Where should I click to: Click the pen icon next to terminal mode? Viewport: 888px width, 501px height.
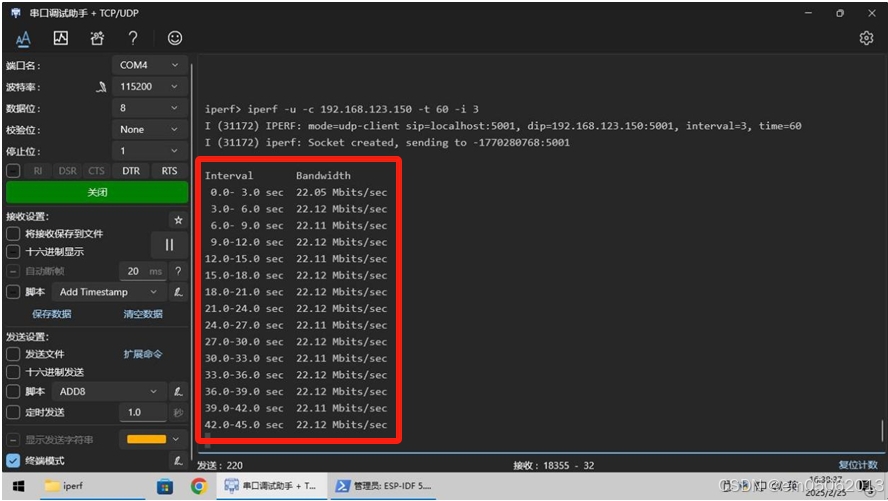coord(178,461)
